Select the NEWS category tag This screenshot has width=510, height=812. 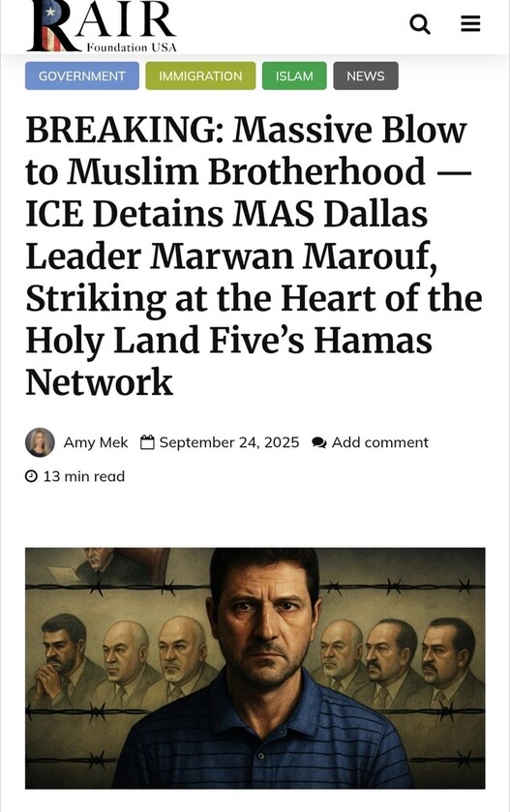(x=366, y=76)
